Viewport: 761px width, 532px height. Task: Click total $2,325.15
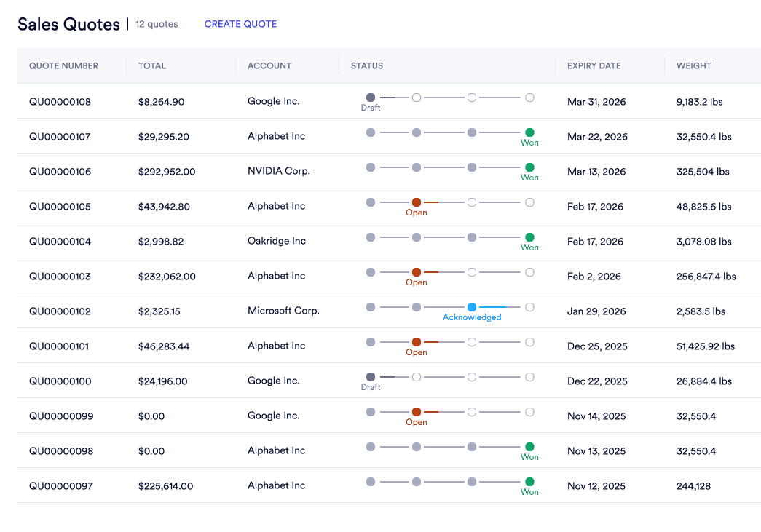[159, 311]
